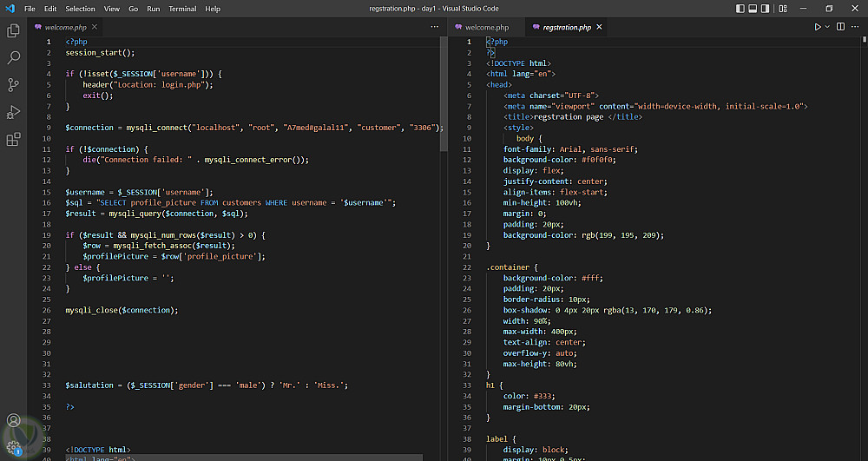Click horizontal scrollbar in left editor
The image size is (868, 461).
tap(243, 457)
